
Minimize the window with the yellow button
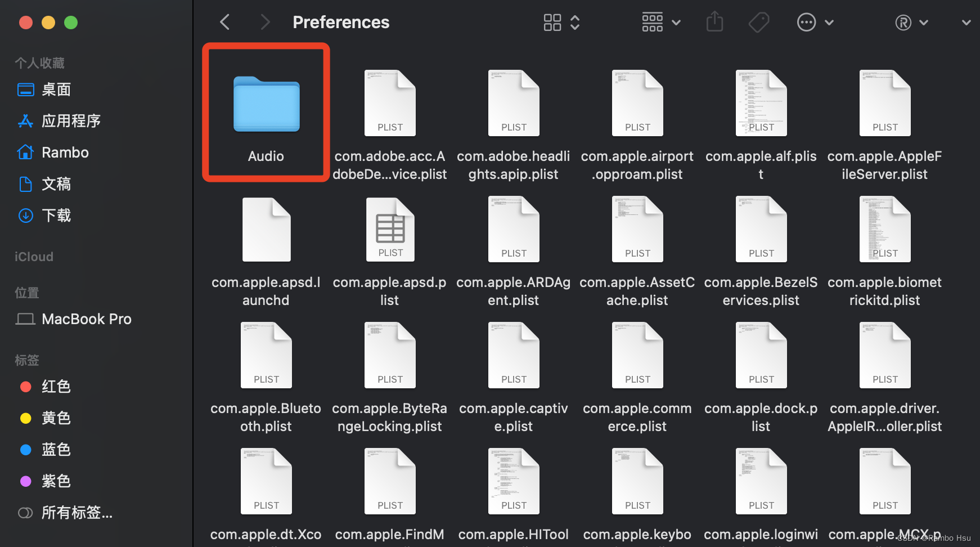pyautogui.click(x=48, y=23)
